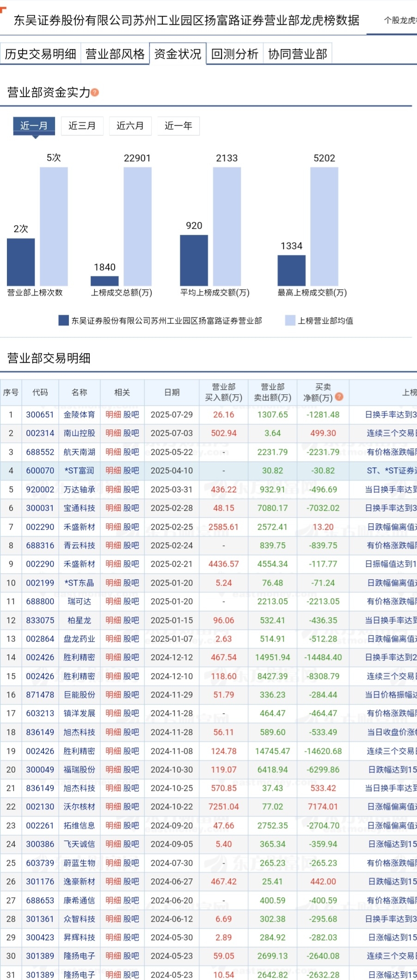
Task: Click reason text 连续三个交易 in 南山控股 row
Action: 392,433
